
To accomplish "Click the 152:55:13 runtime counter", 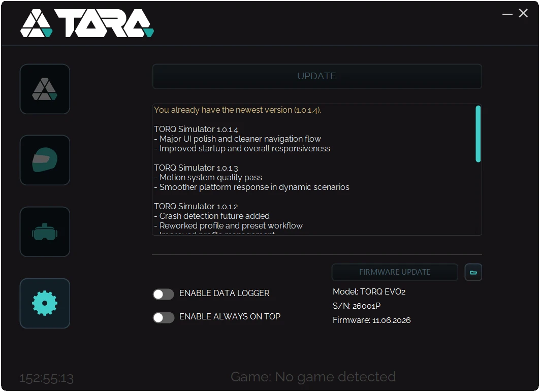I will click(x=47, y=379).
